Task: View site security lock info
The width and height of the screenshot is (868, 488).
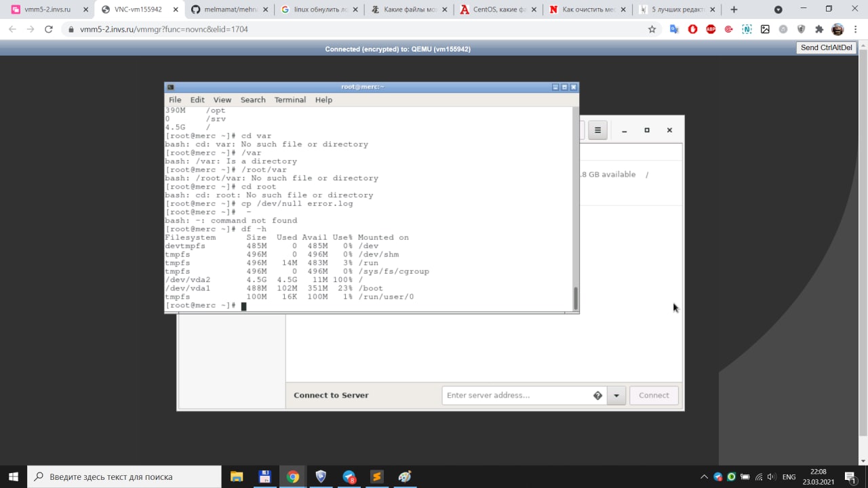Action: (71, 30)
